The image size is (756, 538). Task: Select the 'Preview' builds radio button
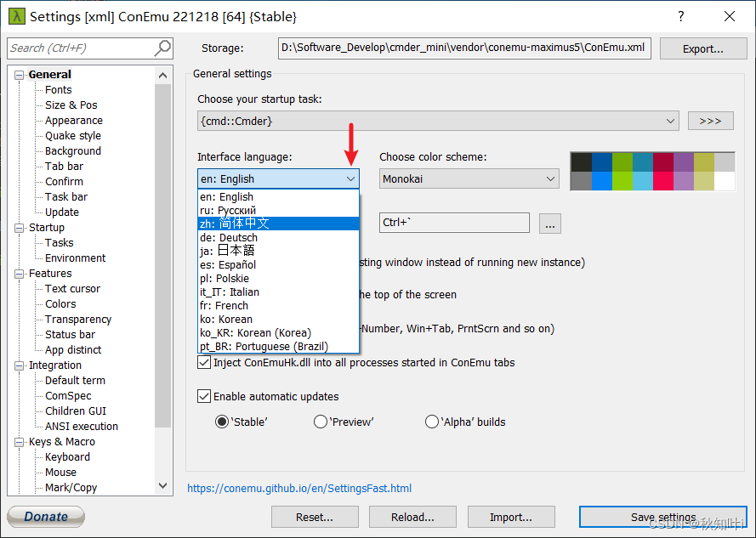click(321, 421)
